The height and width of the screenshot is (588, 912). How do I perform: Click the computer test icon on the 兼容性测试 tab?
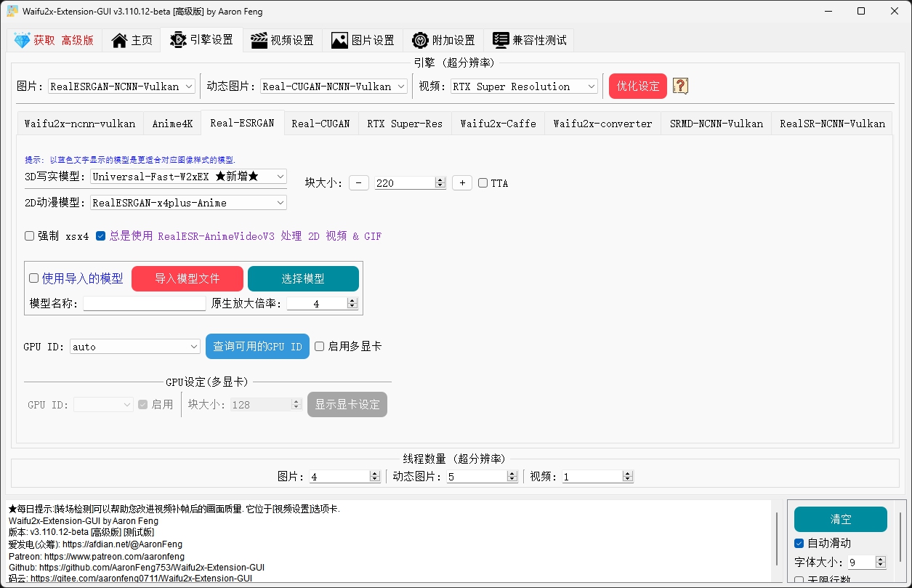pos(501,41)
